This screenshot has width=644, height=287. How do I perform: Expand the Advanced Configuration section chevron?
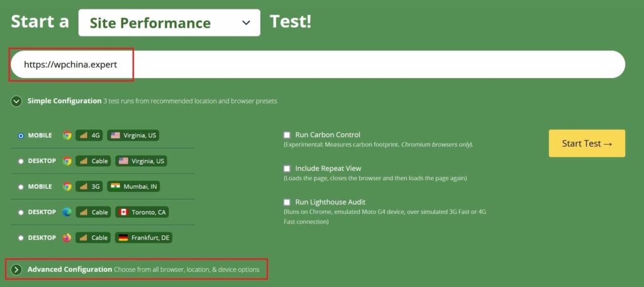click(x=16, y=270)
